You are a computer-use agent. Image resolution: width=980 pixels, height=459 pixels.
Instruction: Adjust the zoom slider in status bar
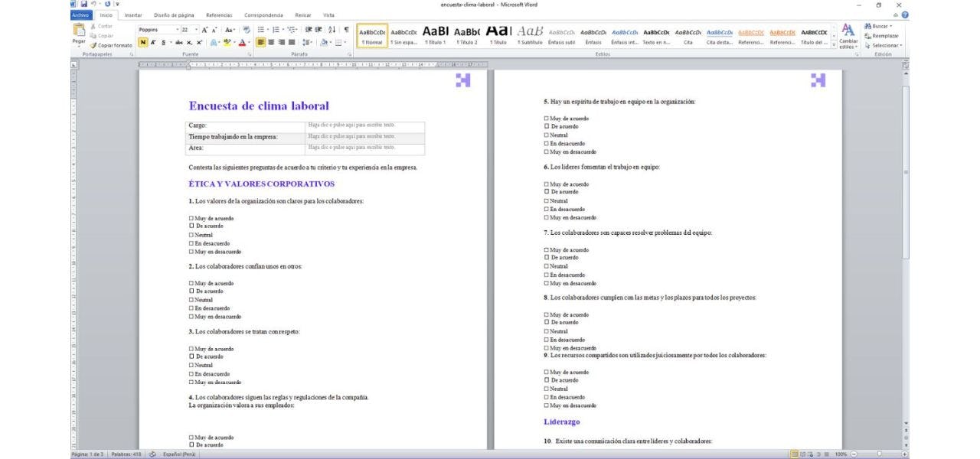pos(879,454)
